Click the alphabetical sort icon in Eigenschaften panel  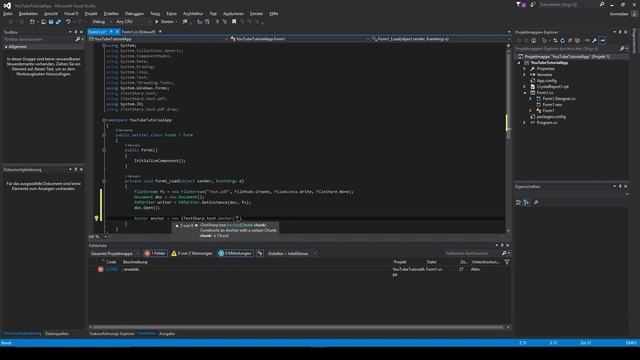tap(527, 202)
